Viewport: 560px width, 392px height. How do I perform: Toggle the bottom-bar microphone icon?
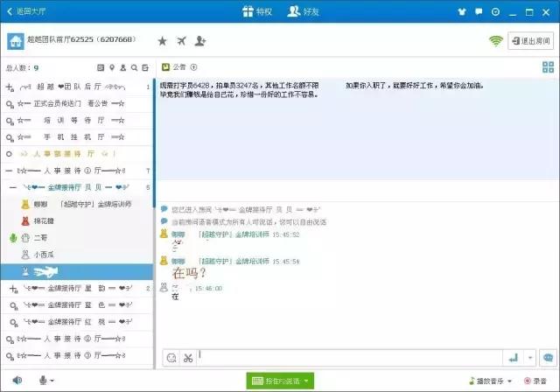click(x=43, y=381)
